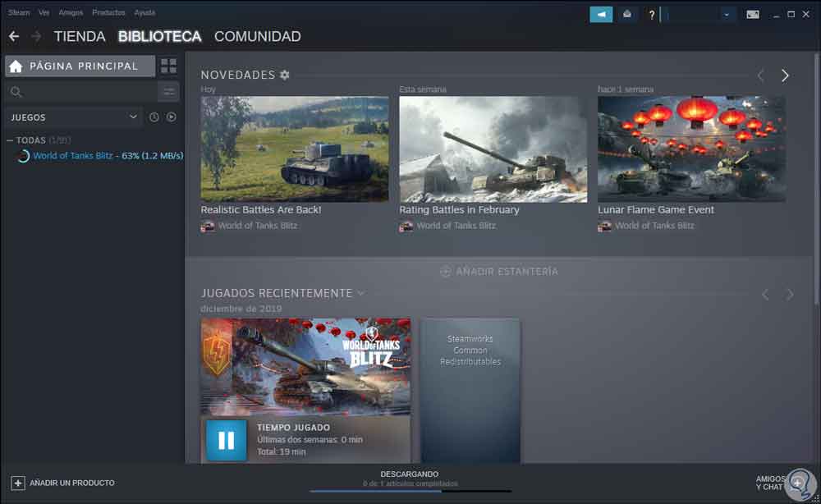Show previous Novedades items

760,76
